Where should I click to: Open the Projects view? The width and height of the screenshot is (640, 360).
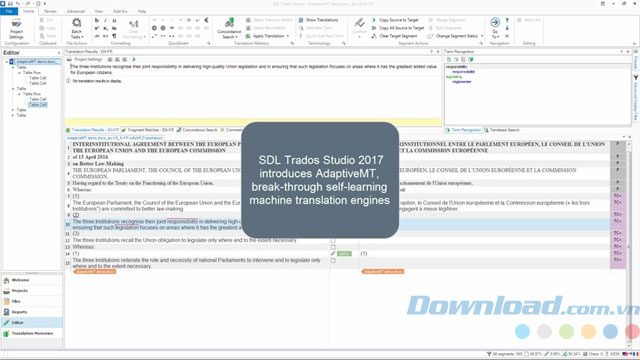click(x=32, y=291)
